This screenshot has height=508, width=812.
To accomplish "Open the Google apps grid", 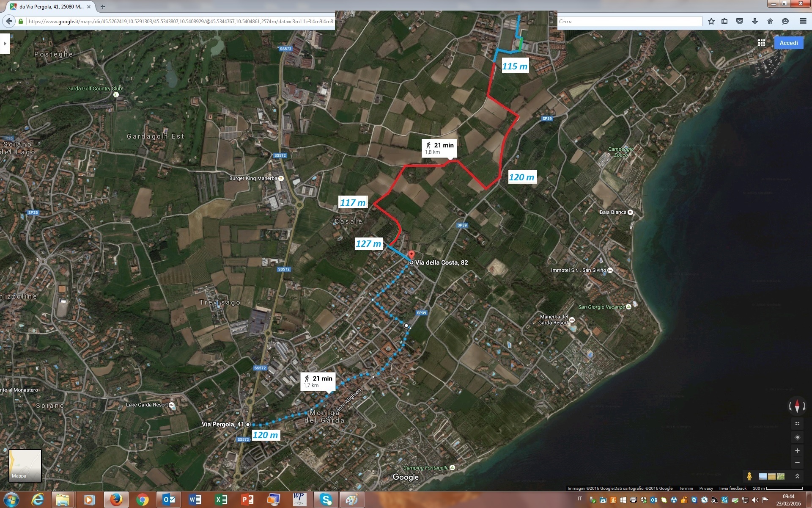I will point(762,43).
